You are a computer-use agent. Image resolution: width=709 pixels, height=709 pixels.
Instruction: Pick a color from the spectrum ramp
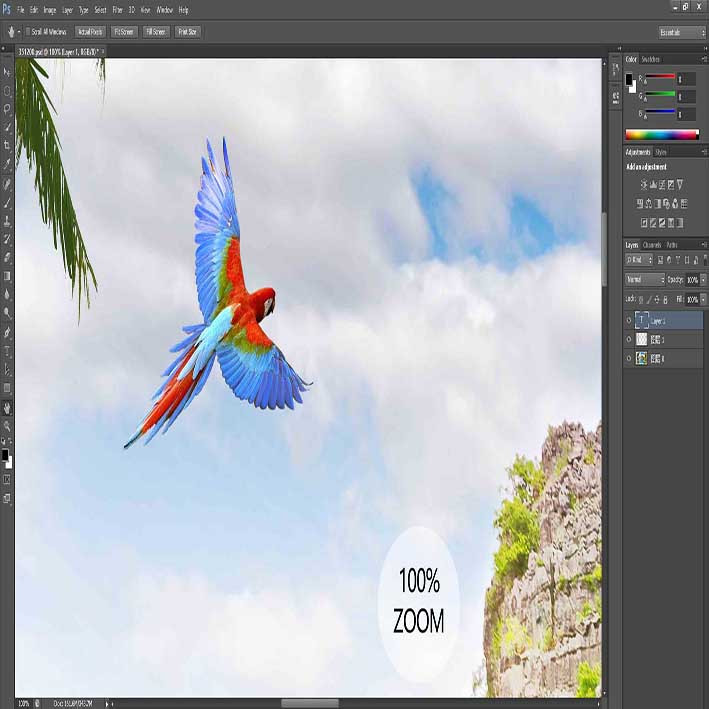[662, 134]
